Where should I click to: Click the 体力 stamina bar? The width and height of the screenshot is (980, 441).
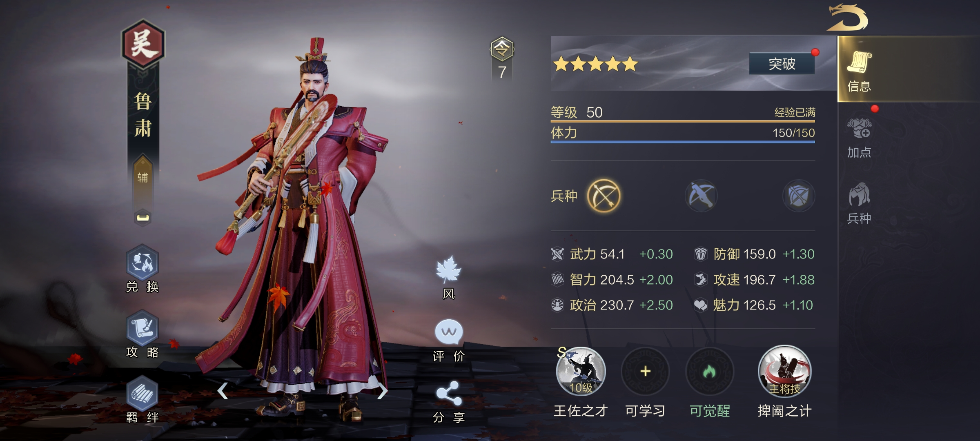(683, 134)
